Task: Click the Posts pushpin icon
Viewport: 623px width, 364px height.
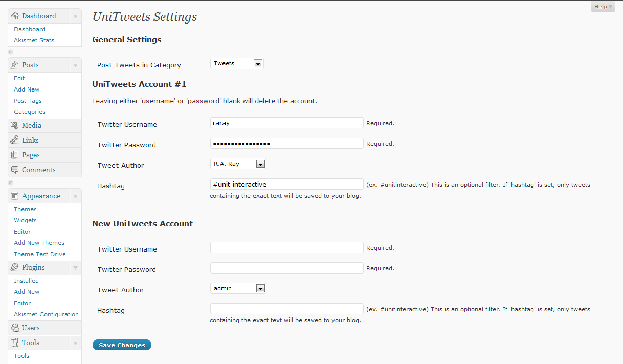Action: point(15,65)
